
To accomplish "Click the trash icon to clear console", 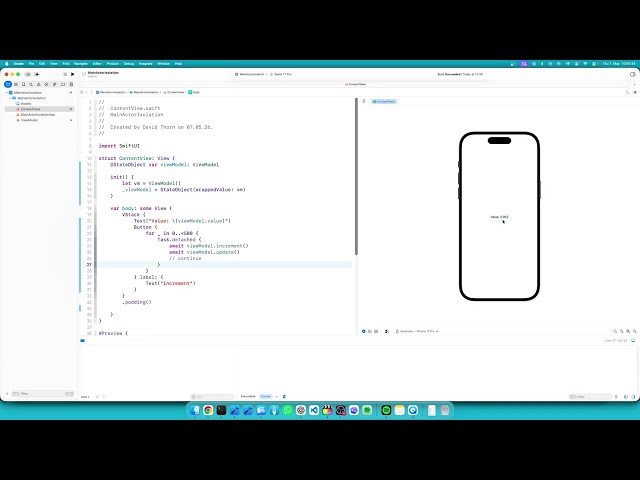I will [x=616, y=397].
